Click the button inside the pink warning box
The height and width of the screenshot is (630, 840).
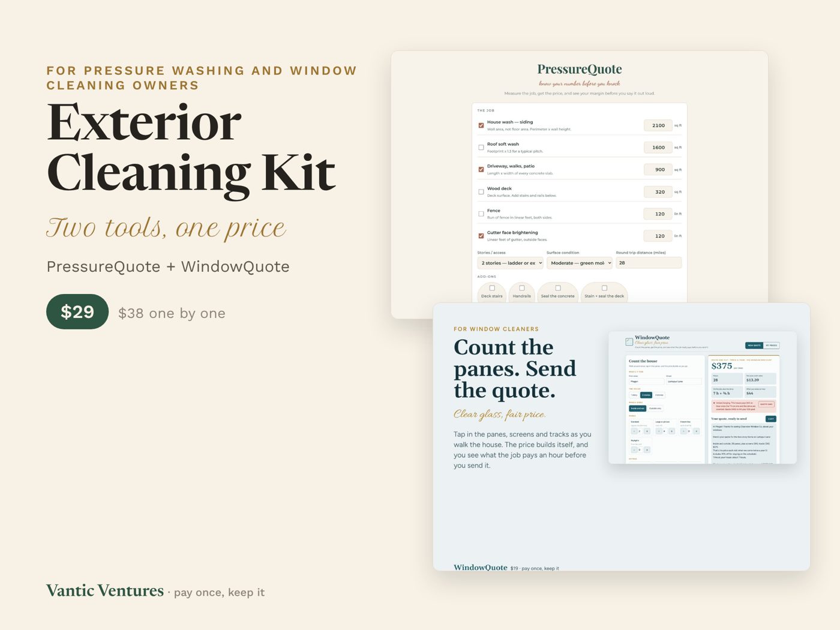pos(766,404)
